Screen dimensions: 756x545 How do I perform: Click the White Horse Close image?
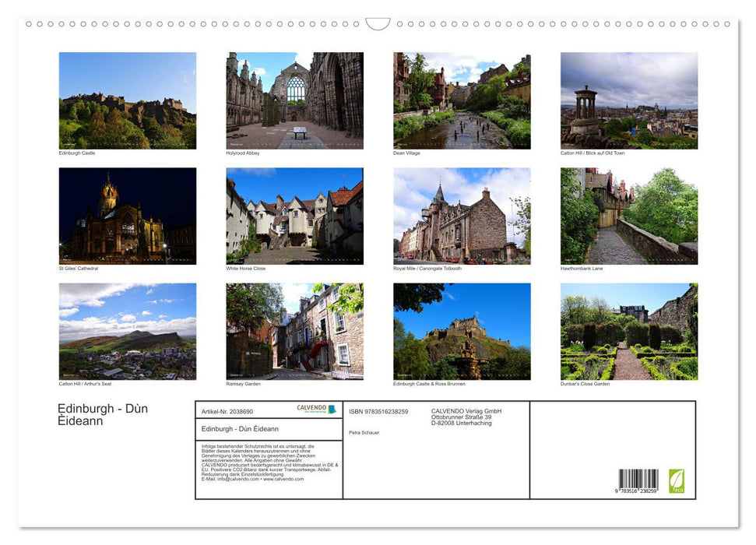[294, 215]
